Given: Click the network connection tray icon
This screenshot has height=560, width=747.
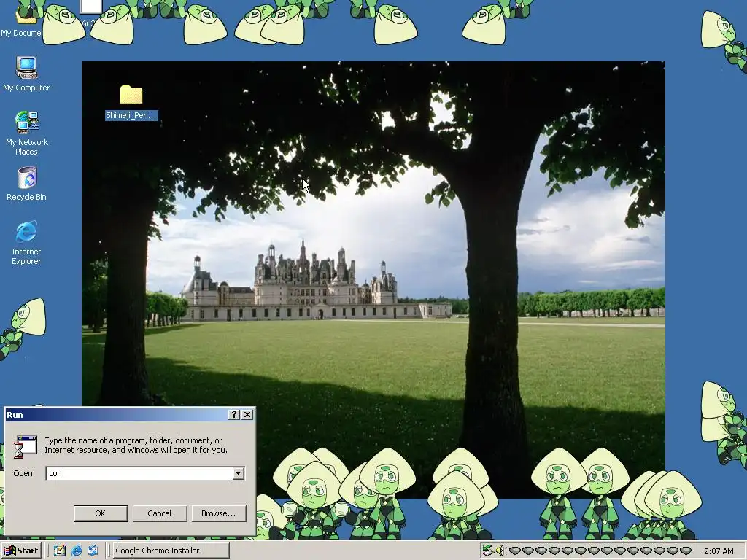Looking at the screenshot, I should pyautogui.click(x=488, y=551).
